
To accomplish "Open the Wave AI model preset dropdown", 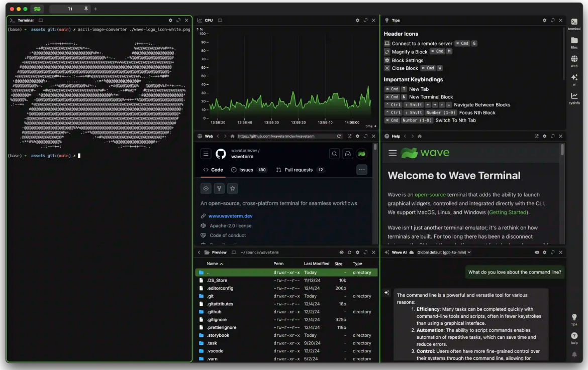I will pyautogui.click(x=444, y=253).
